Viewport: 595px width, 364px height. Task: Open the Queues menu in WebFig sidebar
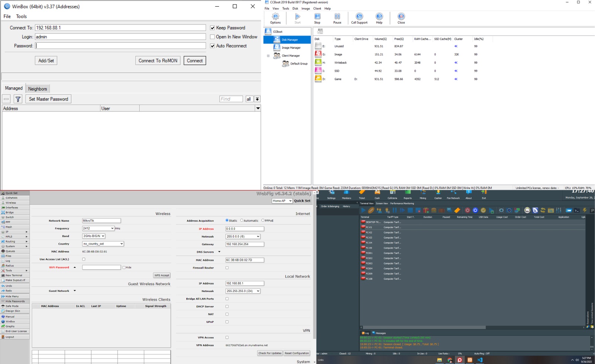(10, 251)
